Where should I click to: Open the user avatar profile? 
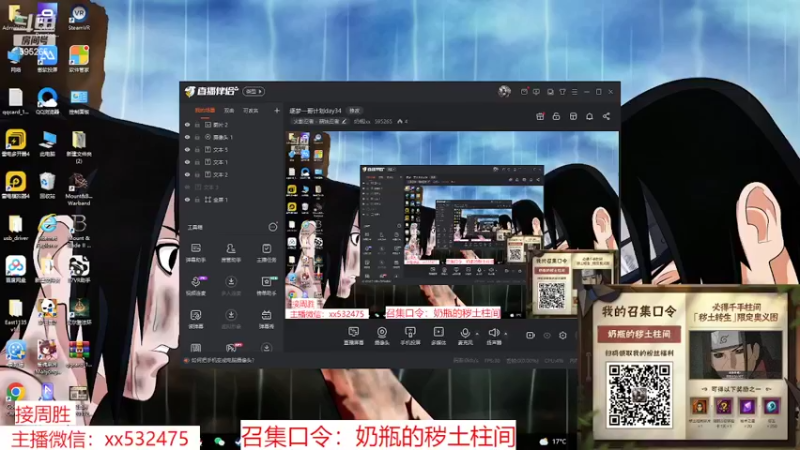[x=504, y=91]
